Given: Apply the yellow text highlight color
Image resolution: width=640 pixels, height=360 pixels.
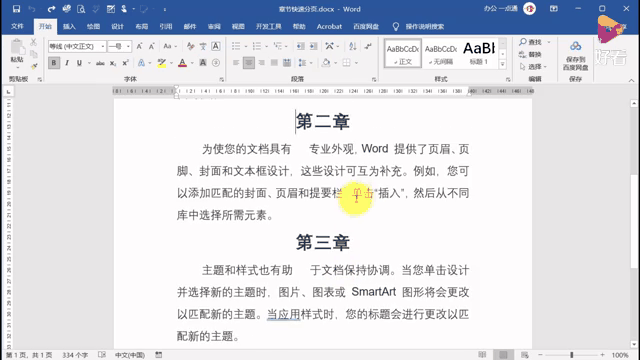Looking at the screenshot, I should 162,63.
